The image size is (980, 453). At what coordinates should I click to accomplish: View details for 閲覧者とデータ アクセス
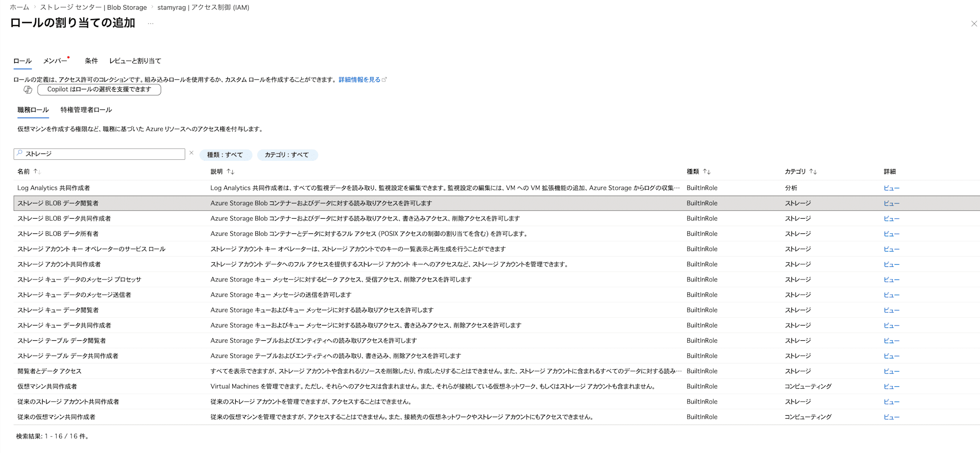(892, 371)
